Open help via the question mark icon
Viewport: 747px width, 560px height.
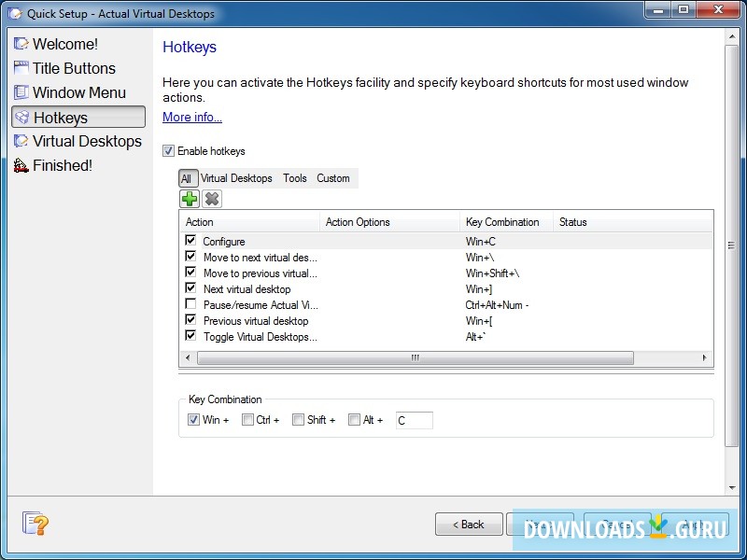point(35,524)
